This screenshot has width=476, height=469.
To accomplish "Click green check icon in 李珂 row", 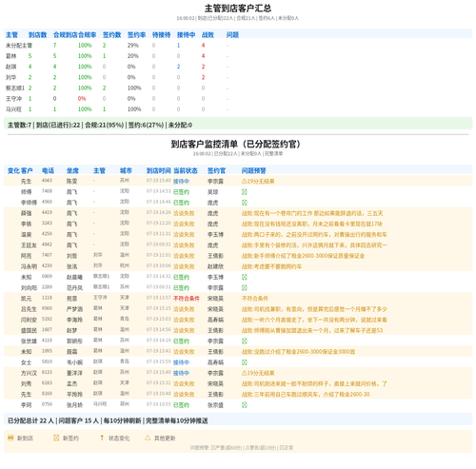I will pyautogui.click(x=245, y=405).
